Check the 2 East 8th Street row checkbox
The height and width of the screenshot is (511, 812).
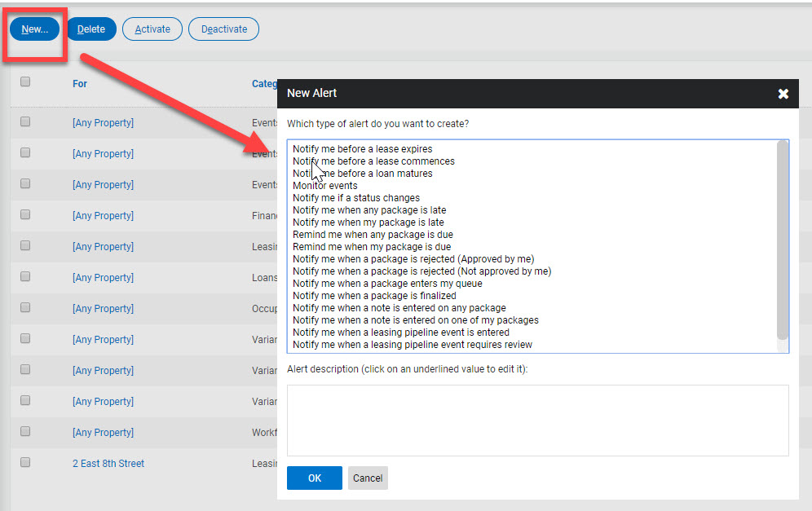[x=24, y=462]
